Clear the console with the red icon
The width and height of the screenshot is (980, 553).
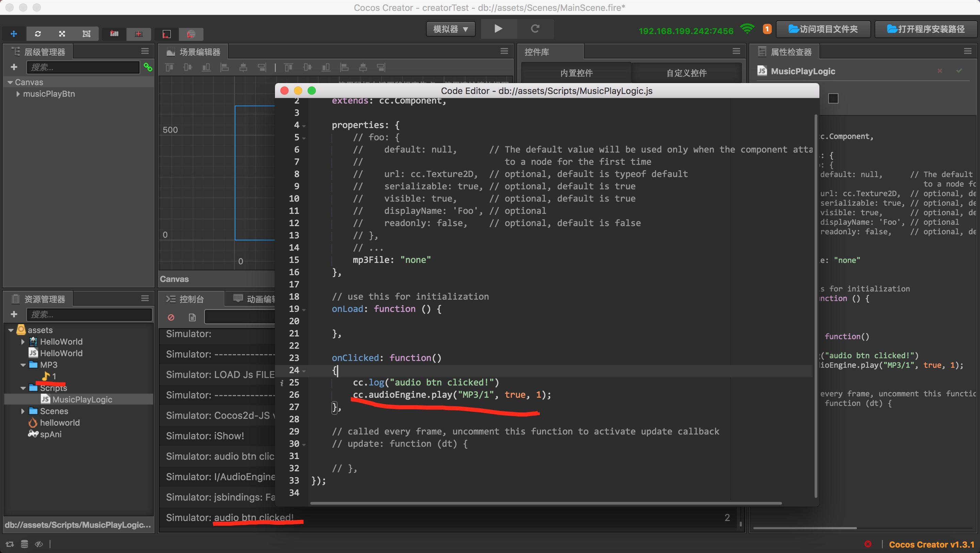tap(171, 317)
